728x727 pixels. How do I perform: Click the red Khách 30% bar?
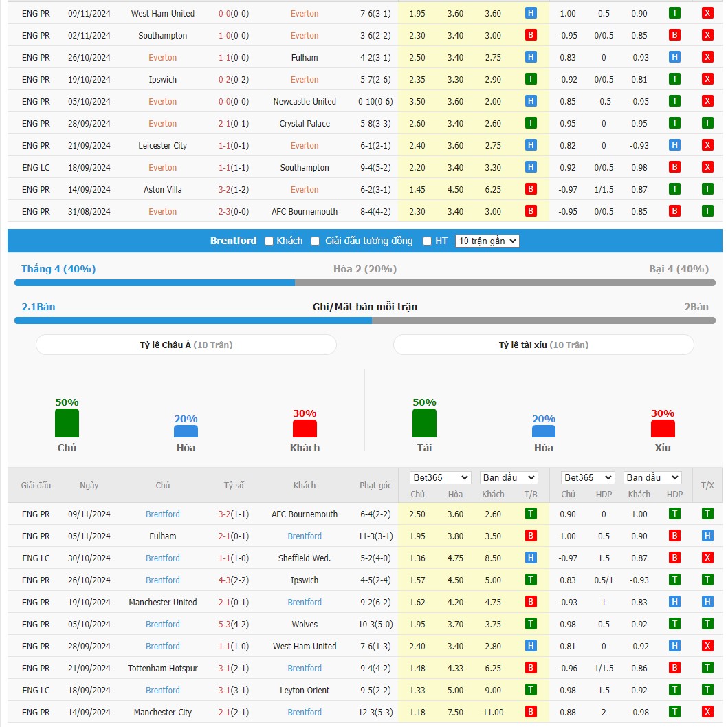pyautogui.click(x=305, y=428)
